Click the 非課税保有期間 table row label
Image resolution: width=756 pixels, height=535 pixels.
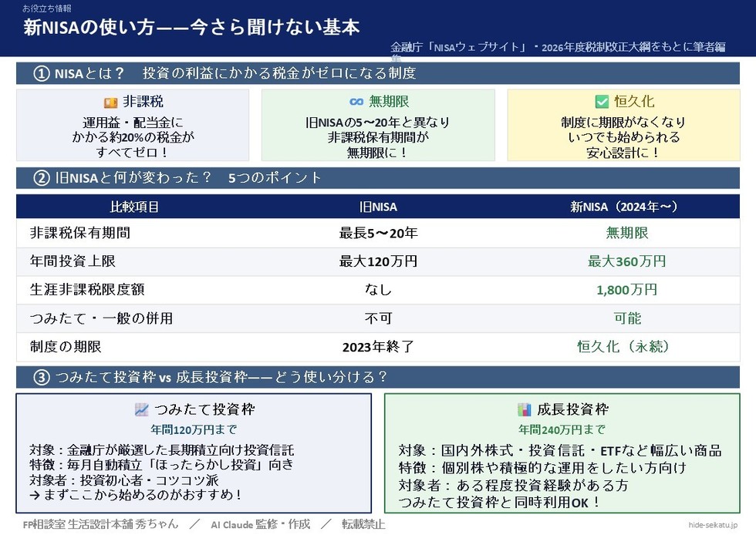[80, 233]
